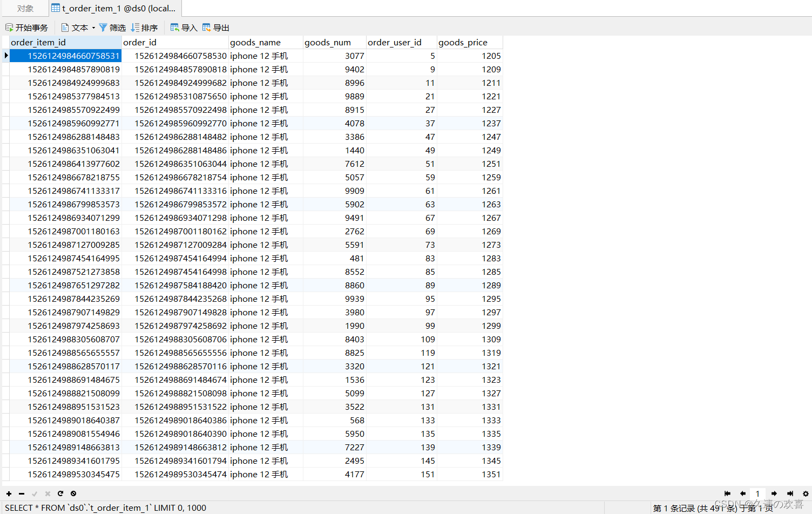Go to the next page
This screenshot has width=812, height=514.
[x=774, y=493]
